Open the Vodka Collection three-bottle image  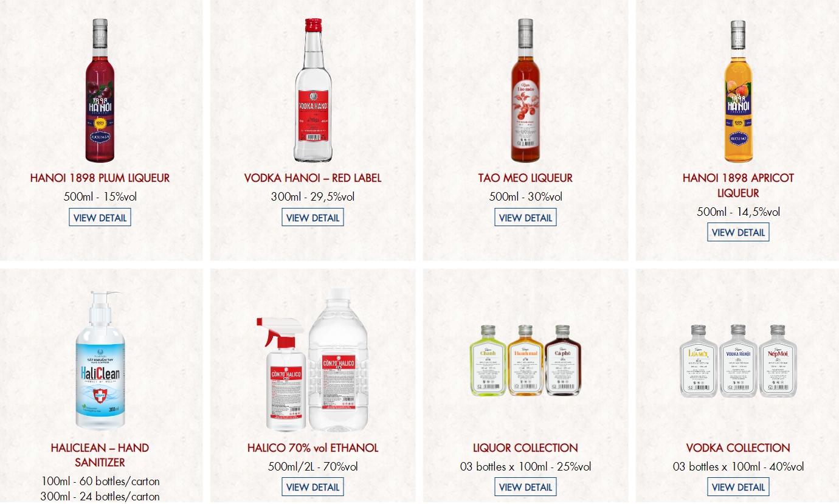tap(738, 361)
